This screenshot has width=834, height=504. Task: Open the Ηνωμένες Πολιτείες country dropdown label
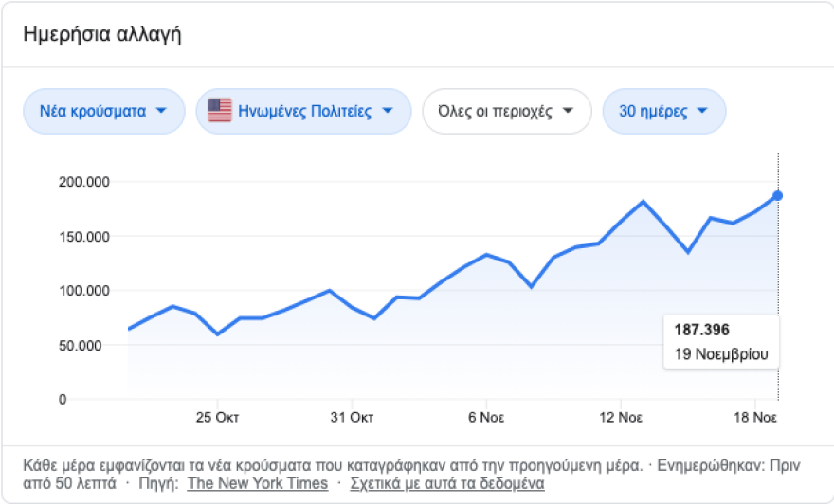tap(306, 111)
